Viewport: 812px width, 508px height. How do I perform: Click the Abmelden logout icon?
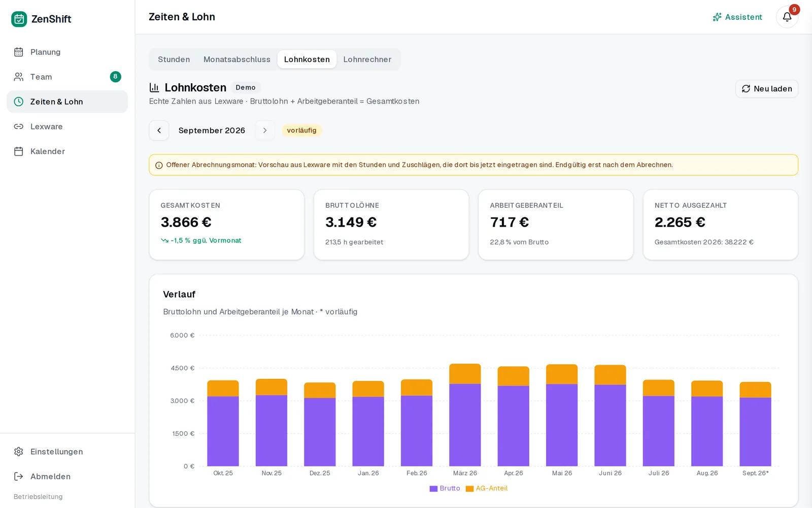19,477
